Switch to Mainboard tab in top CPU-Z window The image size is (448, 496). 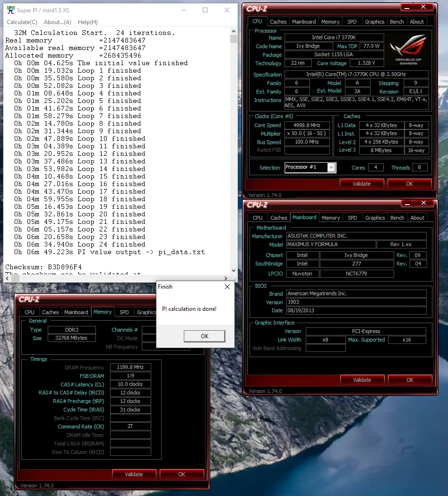pyautogui.click(x=304, y=22)
